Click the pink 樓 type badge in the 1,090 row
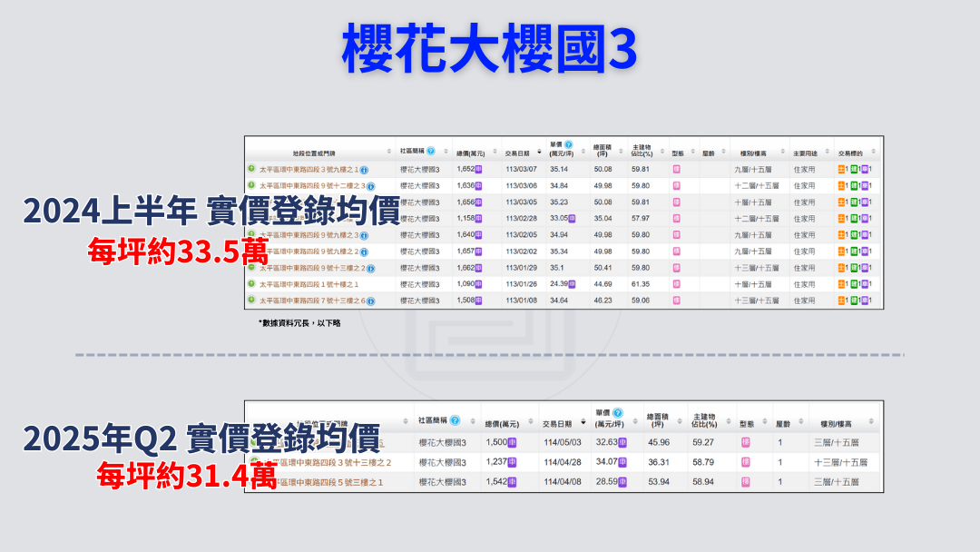Image resolution: width=980 pixels, height=552 pixels. coord(678,283)
